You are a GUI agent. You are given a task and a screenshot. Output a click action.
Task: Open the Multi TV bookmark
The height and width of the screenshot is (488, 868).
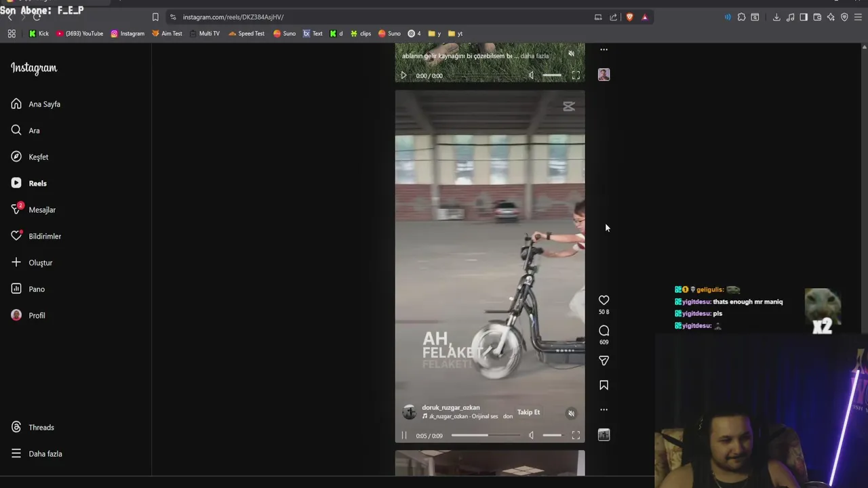pyautogui.click(x=205, y=33)
